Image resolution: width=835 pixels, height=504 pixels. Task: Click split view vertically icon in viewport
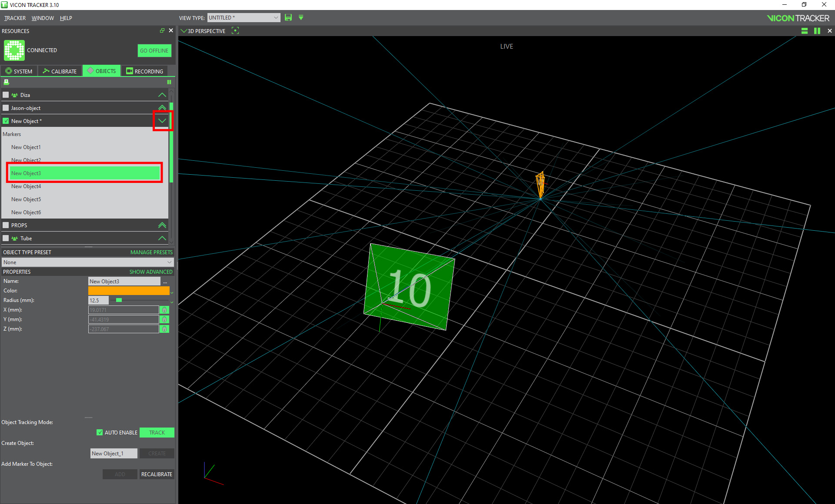point(817,31)
